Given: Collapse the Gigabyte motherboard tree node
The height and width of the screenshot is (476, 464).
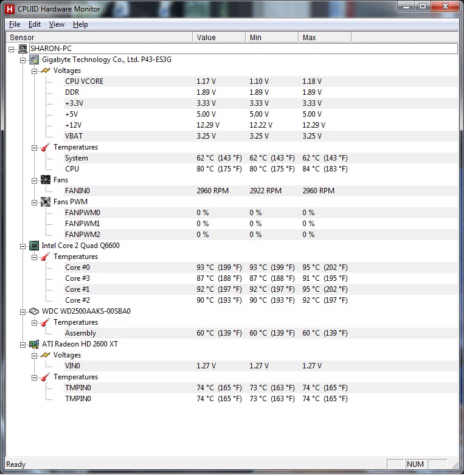Looking at the screenshot, I should click(x=23, y=60).
